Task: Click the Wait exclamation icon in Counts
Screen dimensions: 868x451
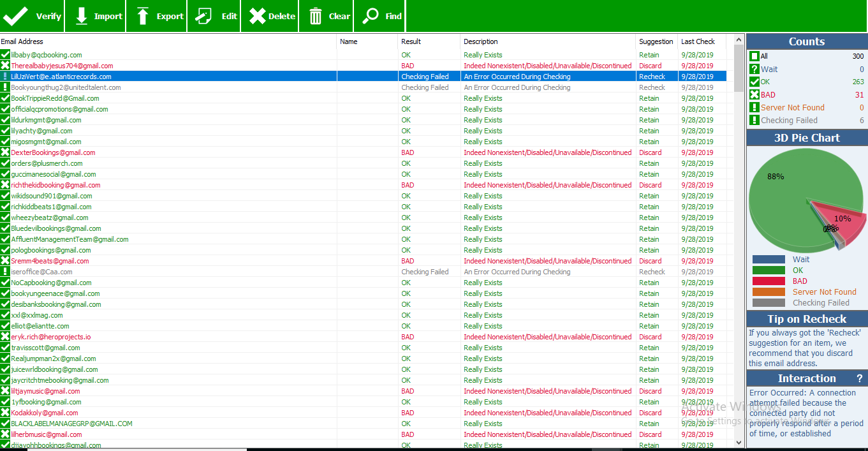Action: point(756,69)
